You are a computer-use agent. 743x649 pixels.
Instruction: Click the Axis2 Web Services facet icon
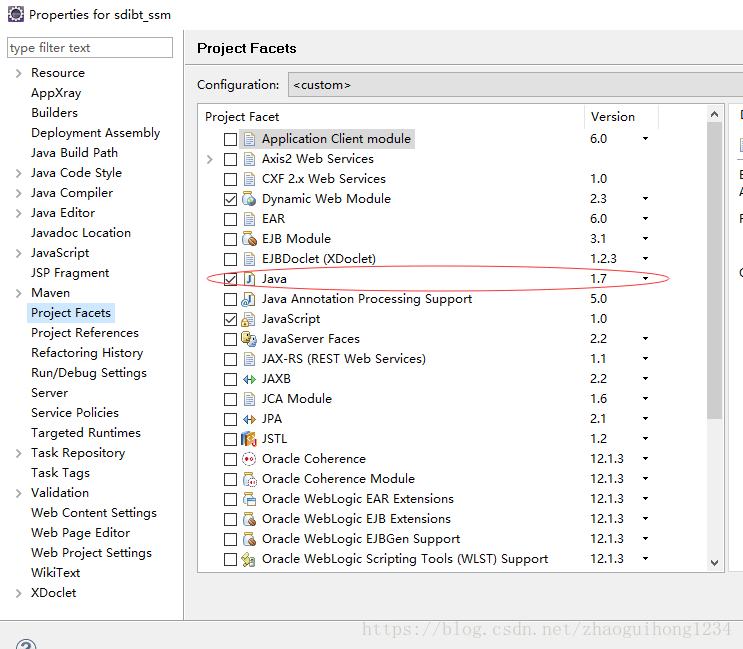(249, 159)
